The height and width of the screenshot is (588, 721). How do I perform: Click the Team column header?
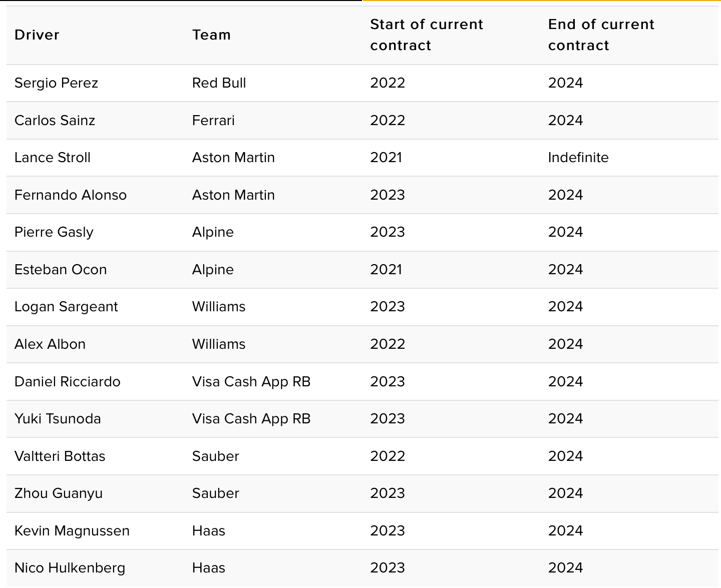click(211, 35)
